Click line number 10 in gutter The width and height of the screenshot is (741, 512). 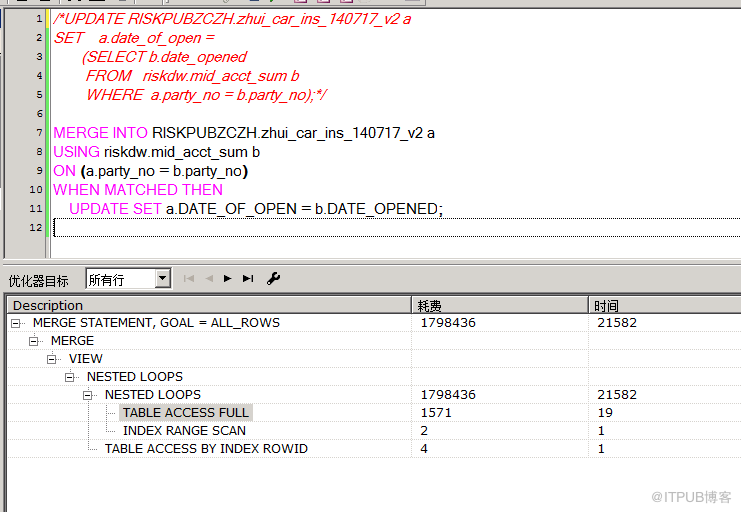tap(36, 190)
